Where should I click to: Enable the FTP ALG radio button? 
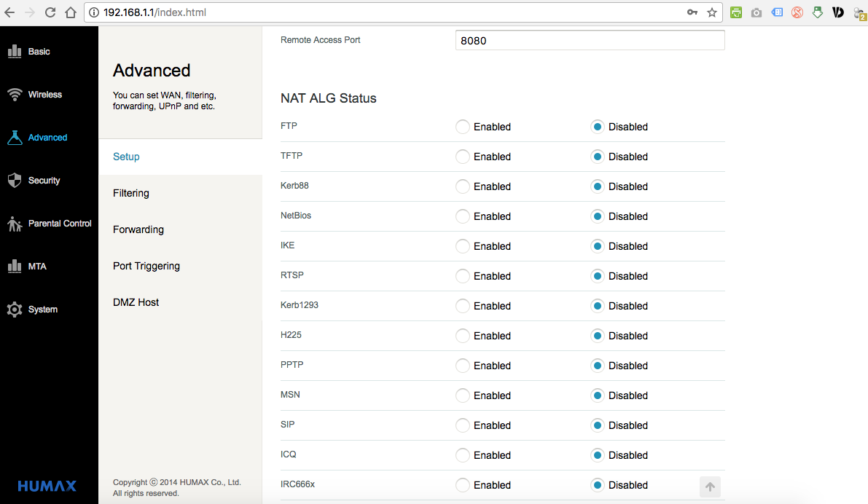pyautogui.click(x=463, y=127)
